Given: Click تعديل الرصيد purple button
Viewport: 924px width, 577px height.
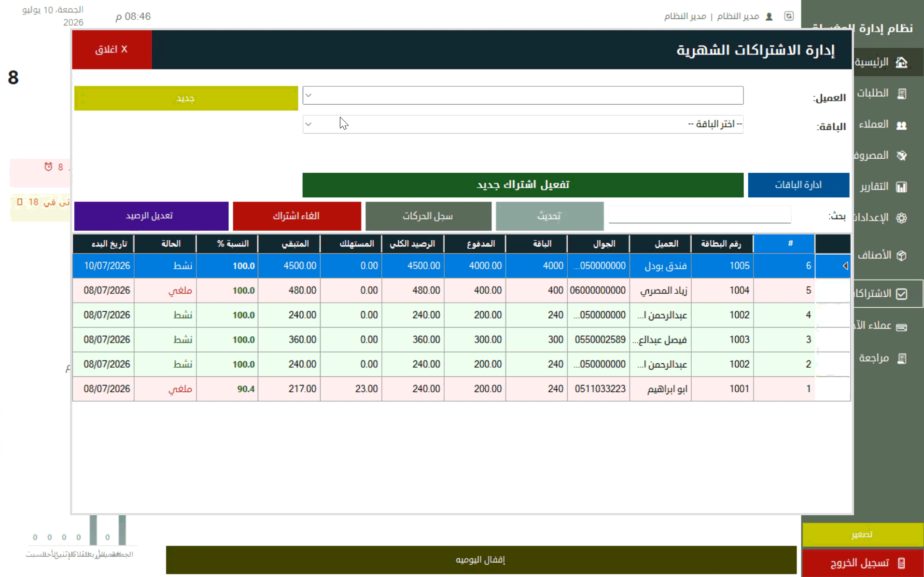Looking at the screenshot, I should coord(151,216).
